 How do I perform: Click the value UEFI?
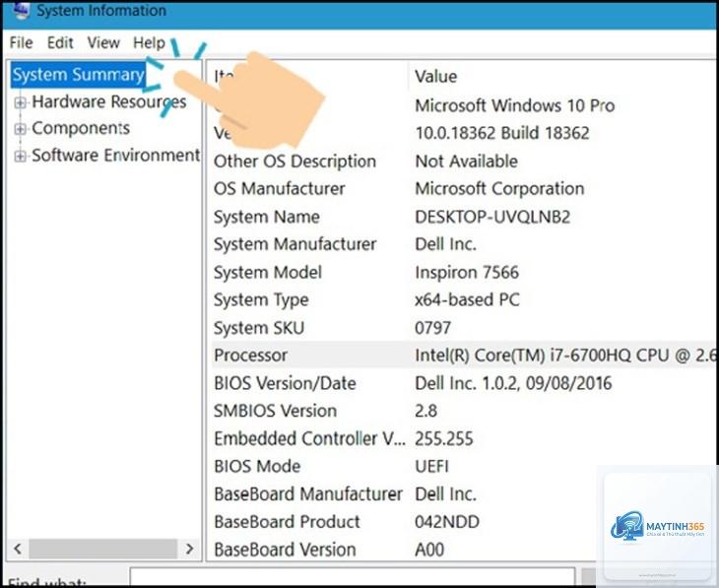(431, 467)
